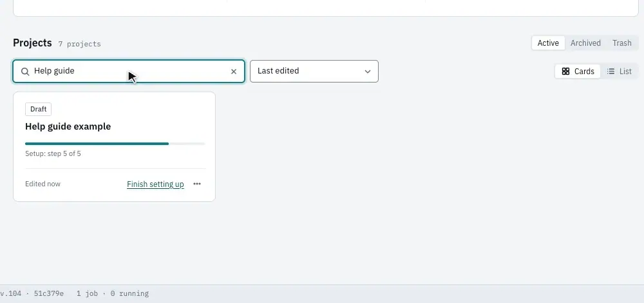Click the Edited now label
Screen dimensions: 644x303
[43, 184]
